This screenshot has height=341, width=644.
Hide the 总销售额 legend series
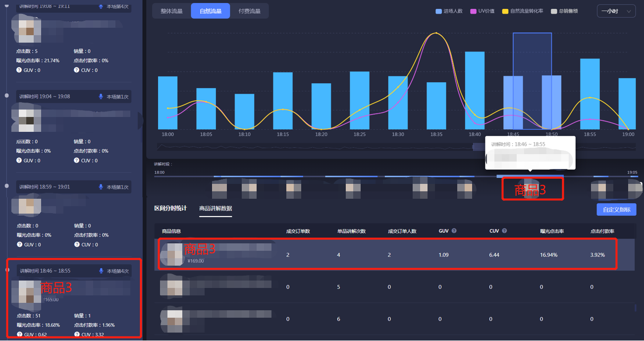click(x=564, y=11)
